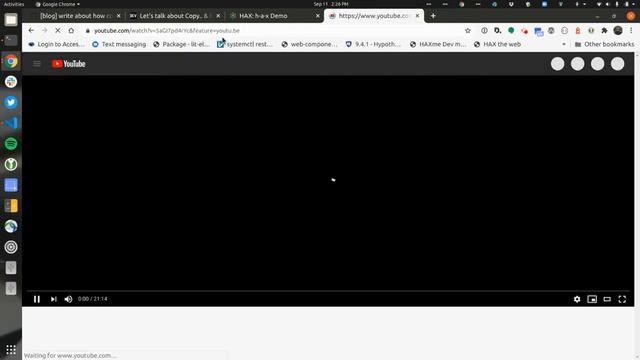Open the YouTube hamburger guide menu
The image size is (640, 360).
(37, 64)
